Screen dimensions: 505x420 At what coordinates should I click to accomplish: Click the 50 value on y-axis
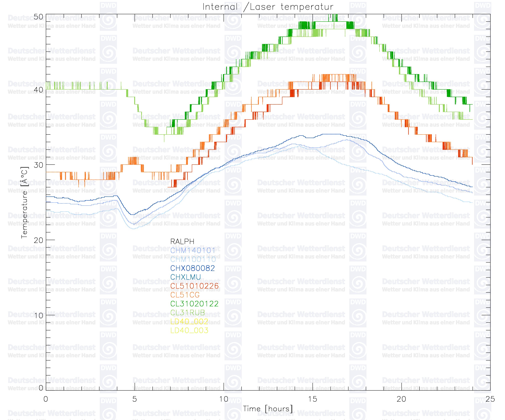coord(38,17)
